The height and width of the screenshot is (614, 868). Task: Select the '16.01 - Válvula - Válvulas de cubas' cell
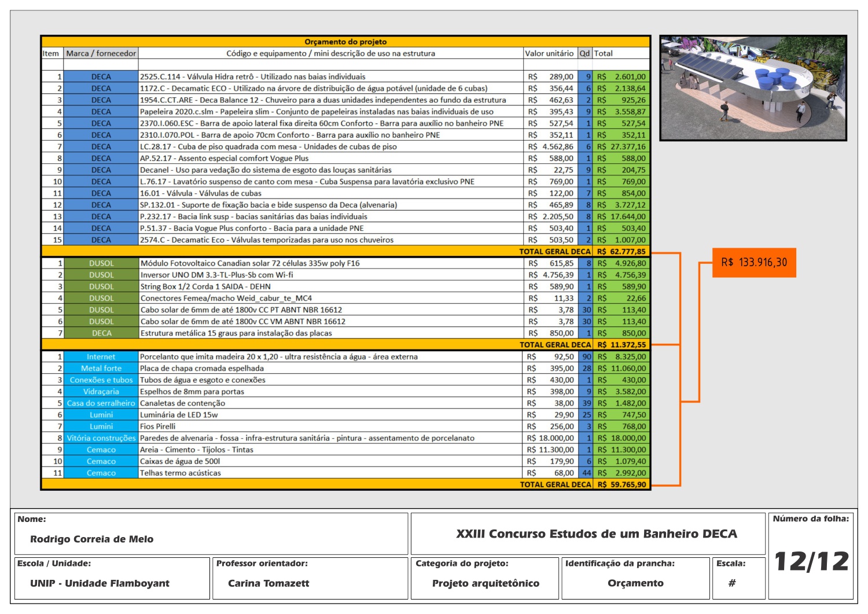pyautogui.click(x=331, y=193)
